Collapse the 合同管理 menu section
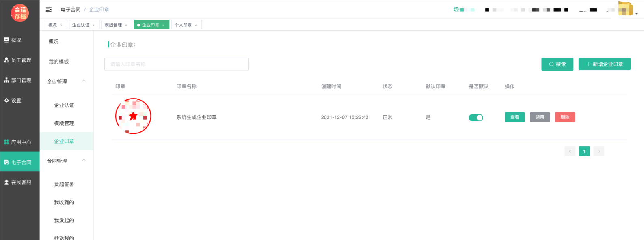Screen dimensions: 644x240 click(84, 160)
